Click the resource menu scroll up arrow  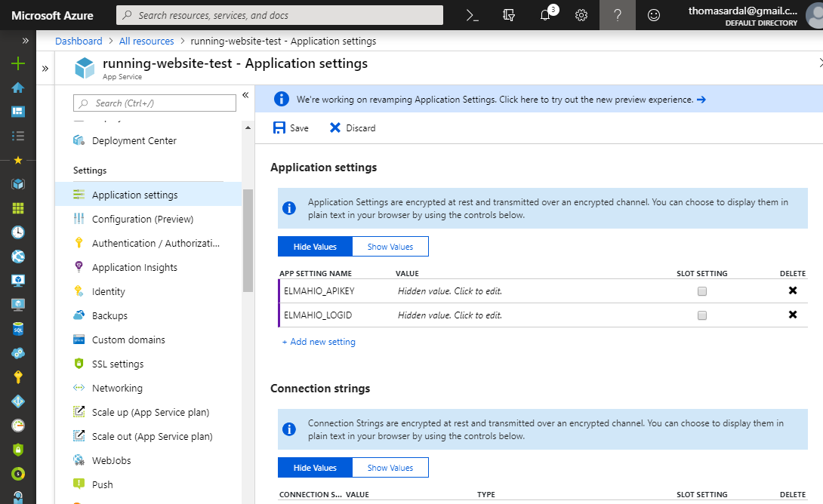tap(248, 128)
